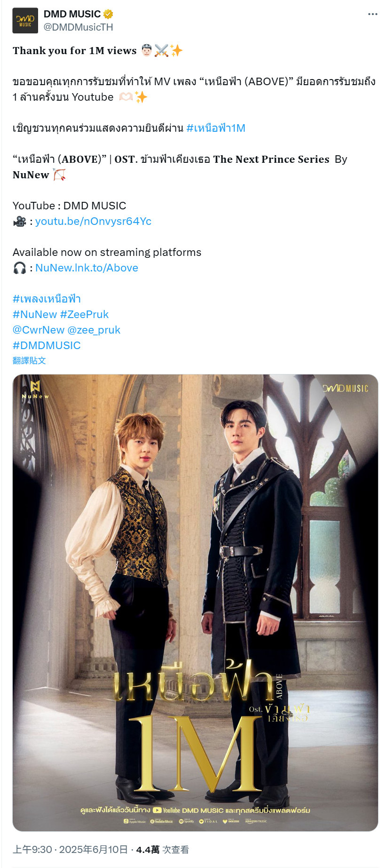
Task: Click the post timestamp 上午9:30 · 2025年6月10日
Action: (x=70, y=849)
